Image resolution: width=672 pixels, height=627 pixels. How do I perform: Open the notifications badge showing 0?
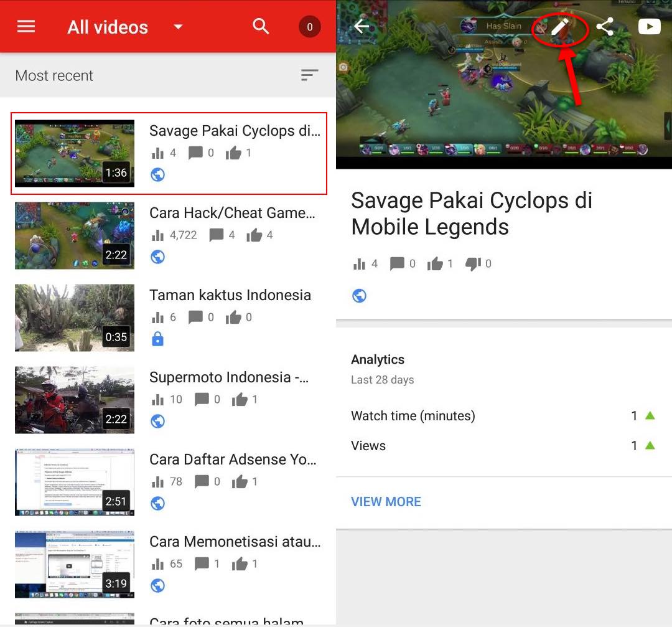pos(309,27)
